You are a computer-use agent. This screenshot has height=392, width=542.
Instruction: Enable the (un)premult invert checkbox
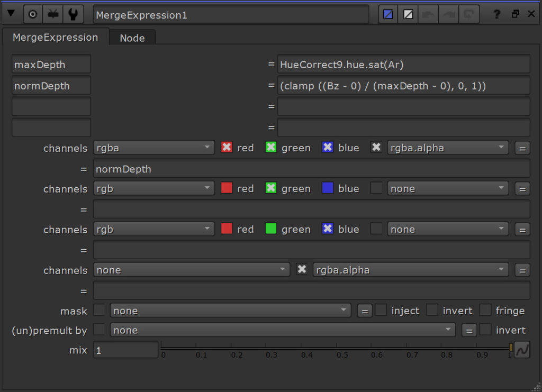point(485,330)
